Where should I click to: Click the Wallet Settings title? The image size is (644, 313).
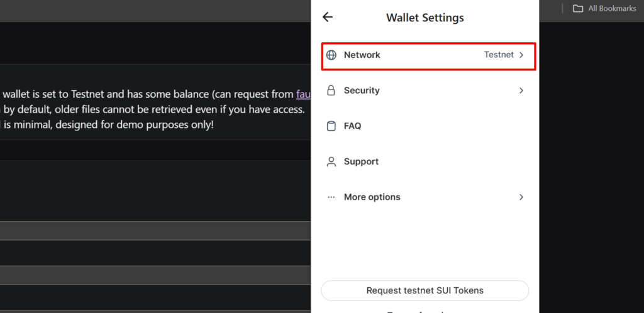pyautogui.click(x=425, y=18)
